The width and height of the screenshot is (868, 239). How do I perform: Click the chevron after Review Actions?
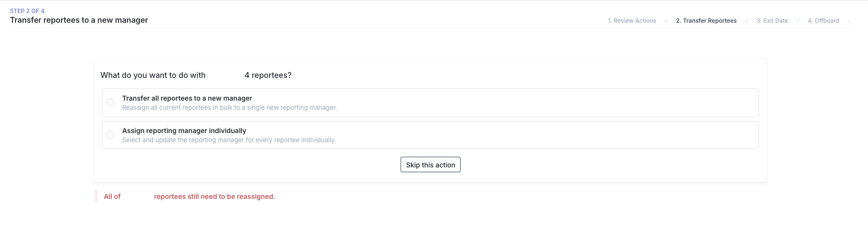(x=666, y=21)
